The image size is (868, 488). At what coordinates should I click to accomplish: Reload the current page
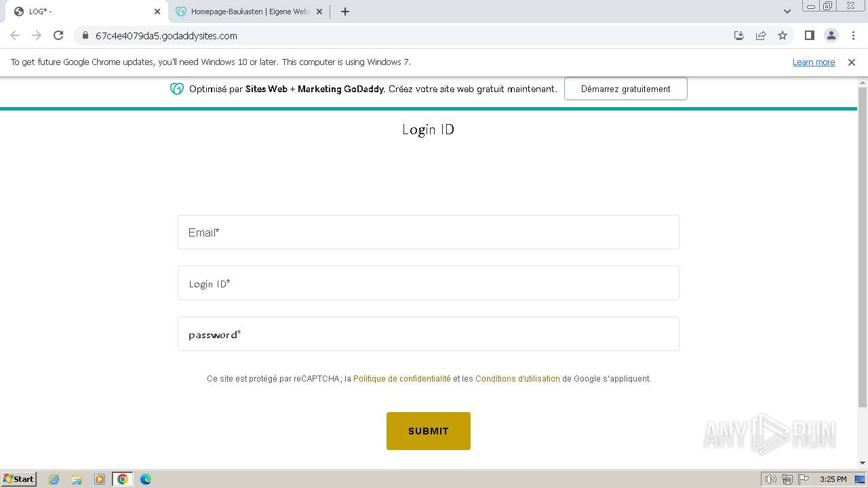tap(58, 36)
